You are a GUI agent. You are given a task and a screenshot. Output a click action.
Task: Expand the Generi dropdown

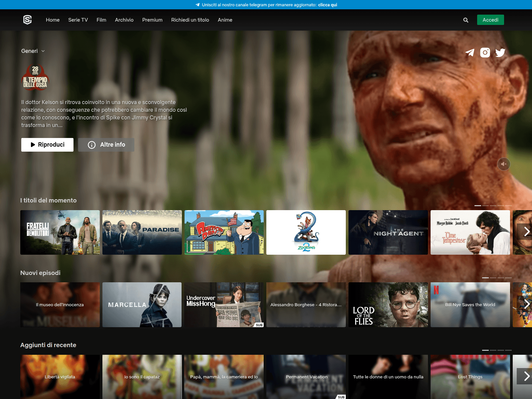[33, 51]
